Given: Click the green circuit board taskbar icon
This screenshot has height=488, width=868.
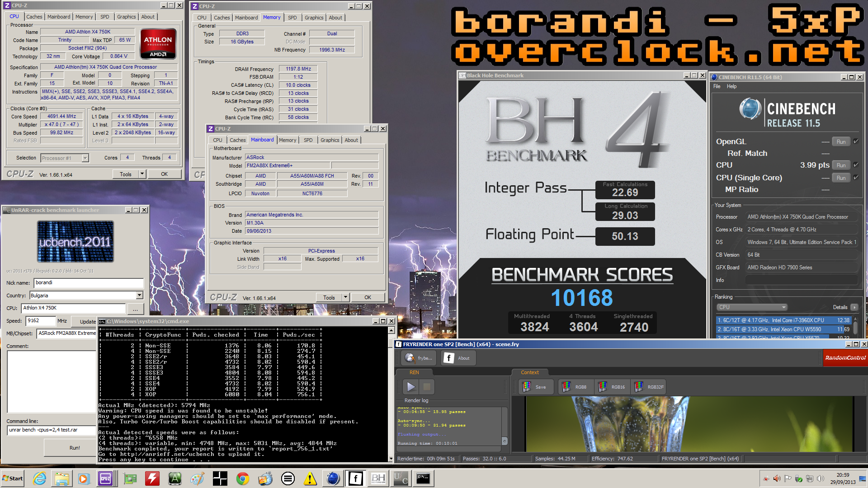Looking at the screenshot, I should click(130, 478).
